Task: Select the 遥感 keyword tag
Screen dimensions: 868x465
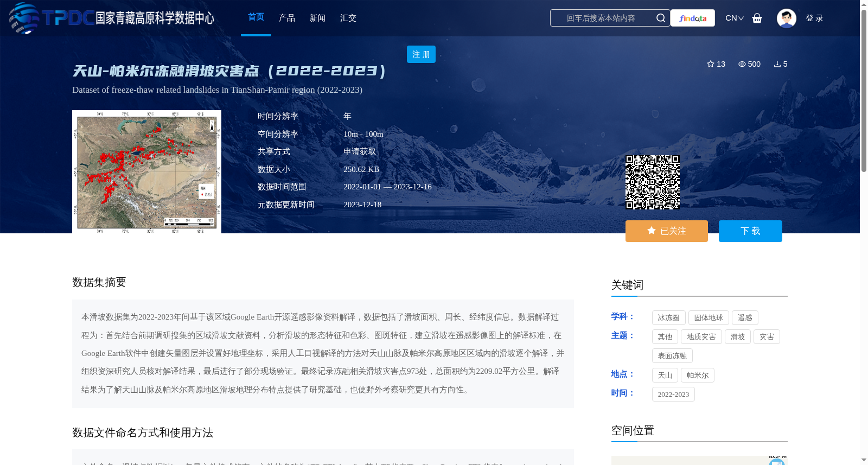Action: [x=745, y=318]
